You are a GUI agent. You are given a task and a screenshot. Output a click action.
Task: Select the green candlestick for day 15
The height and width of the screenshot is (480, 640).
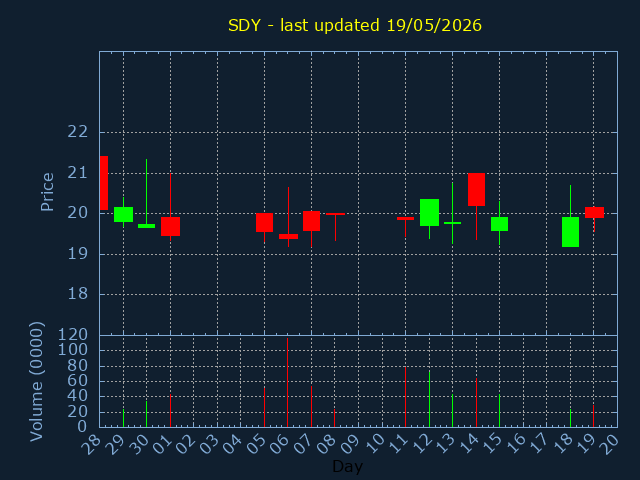click(x=500, y=224)
